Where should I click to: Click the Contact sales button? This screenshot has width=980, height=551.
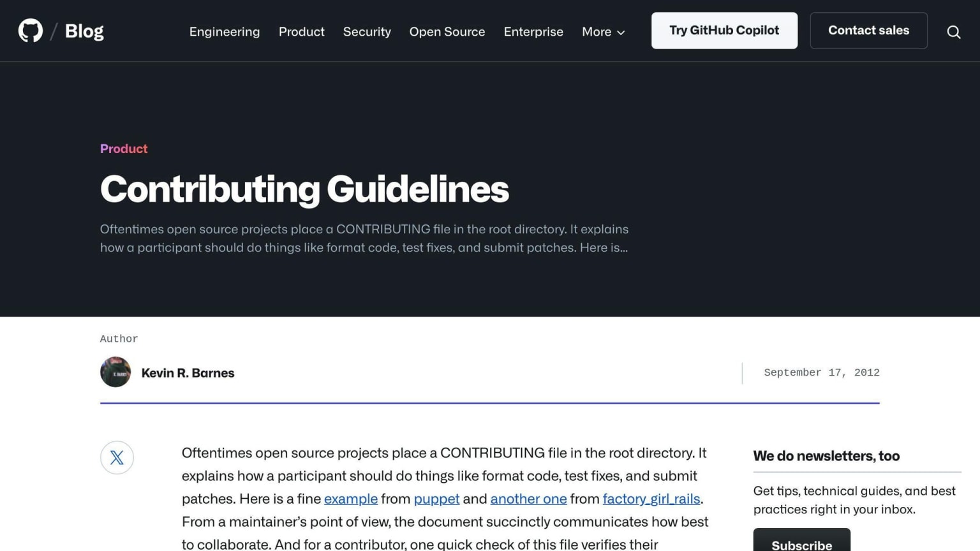pyautogui.click(x=868, y=31)
